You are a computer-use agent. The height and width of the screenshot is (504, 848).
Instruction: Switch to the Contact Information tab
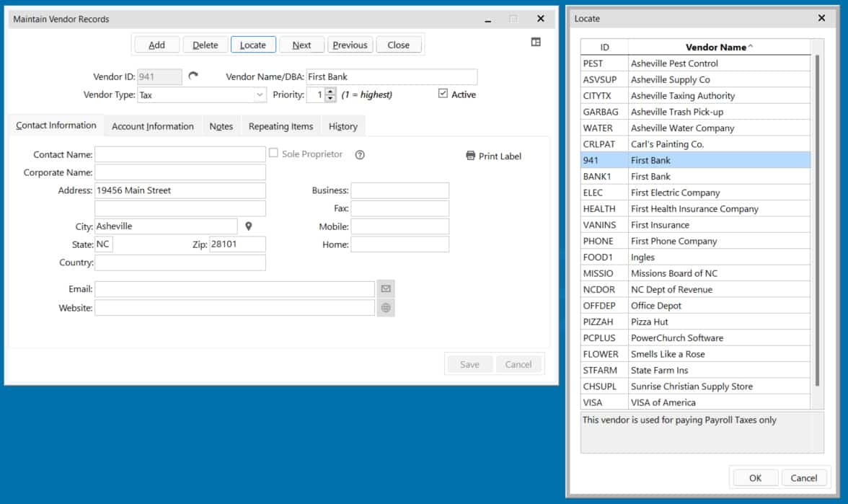(56, 125)
